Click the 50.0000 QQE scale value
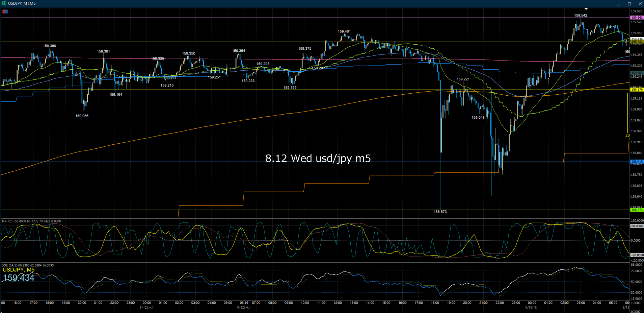Screen dimensions: 644x313 click(x=637, y=282)
